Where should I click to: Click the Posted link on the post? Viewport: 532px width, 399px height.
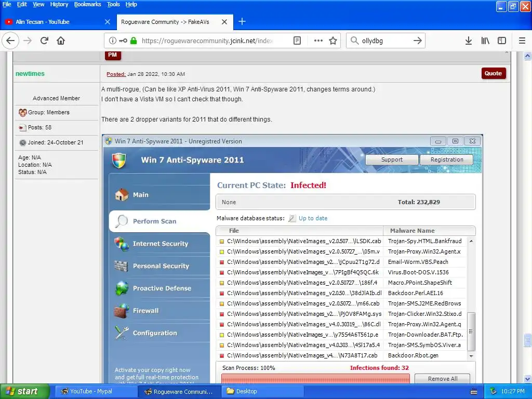click(116, 74)
